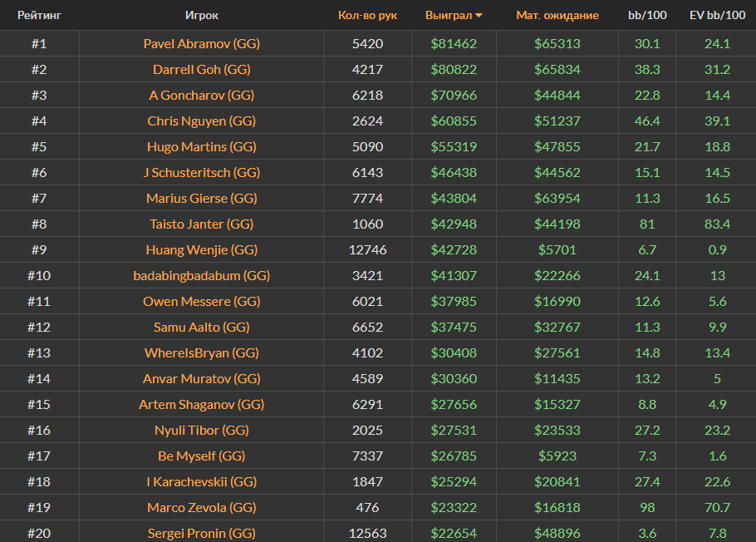Select badabingbadabum (GG) player link
Viewport: 756px width, 542px height.
[201, 275]
